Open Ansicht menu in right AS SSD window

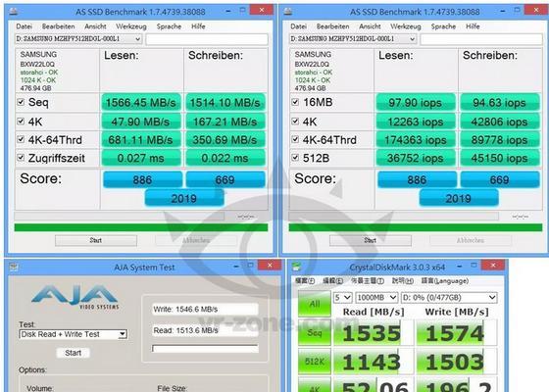point(370,26)
